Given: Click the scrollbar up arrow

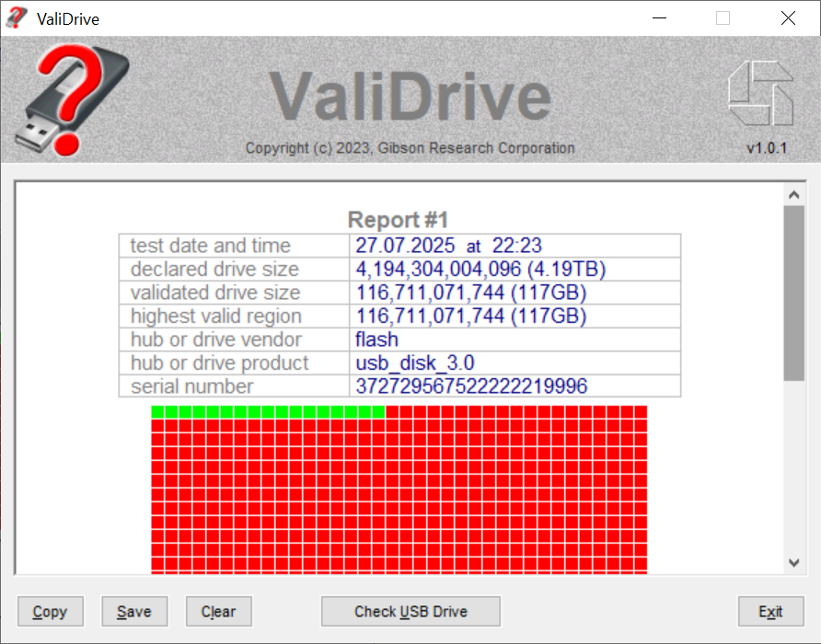Looking at the screenshot, I should tap(793, 195).
